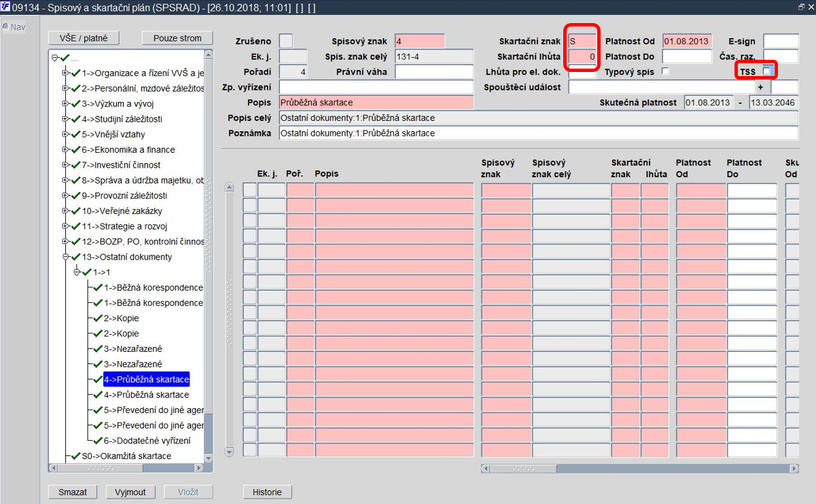Click green check icon of 6->Dodatečné vyřízení
This screenshot has width=816, height=504.
(x=98, y=441)
